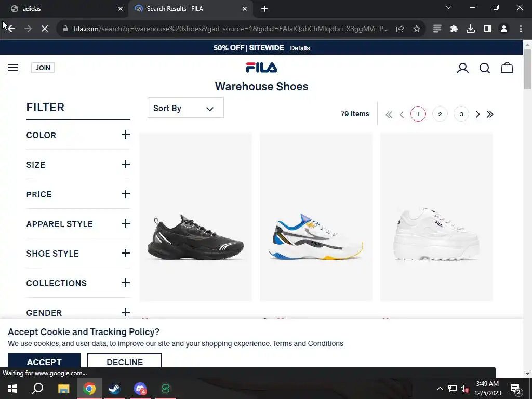
Task: Go to previous results page arrow
Action: (402, 114)
